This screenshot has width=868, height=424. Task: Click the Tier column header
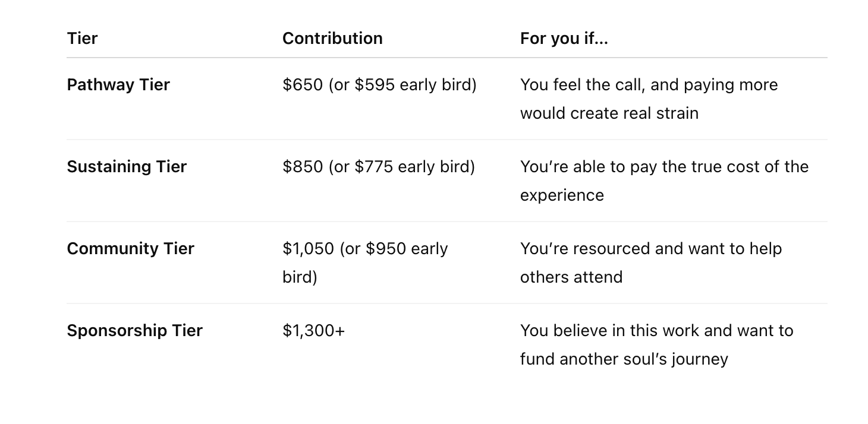point(82,39)
